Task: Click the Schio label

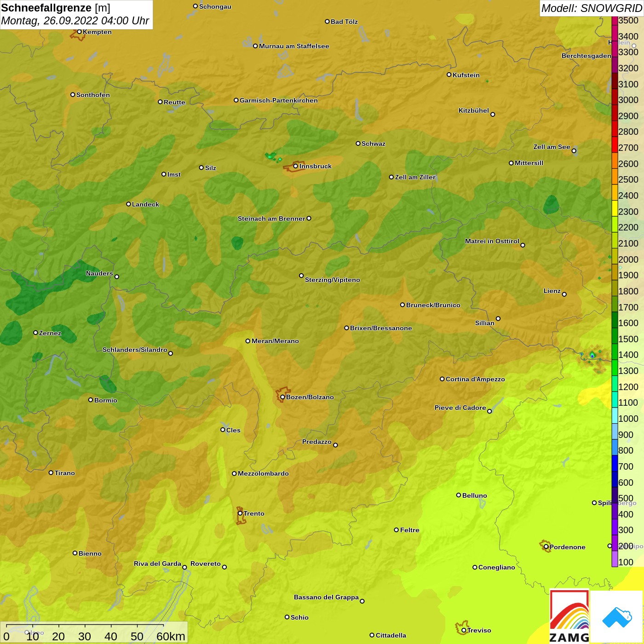Action: click(299, 617)
